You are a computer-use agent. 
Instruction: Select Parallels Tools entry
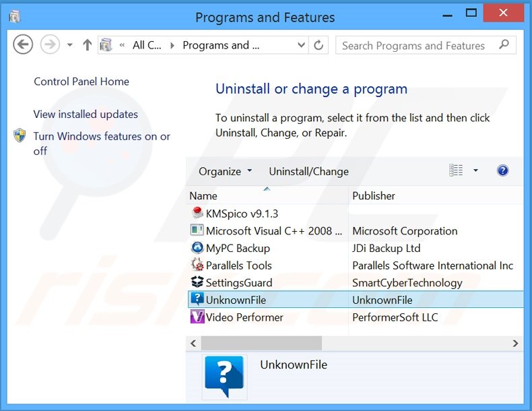tap(239, 265)
